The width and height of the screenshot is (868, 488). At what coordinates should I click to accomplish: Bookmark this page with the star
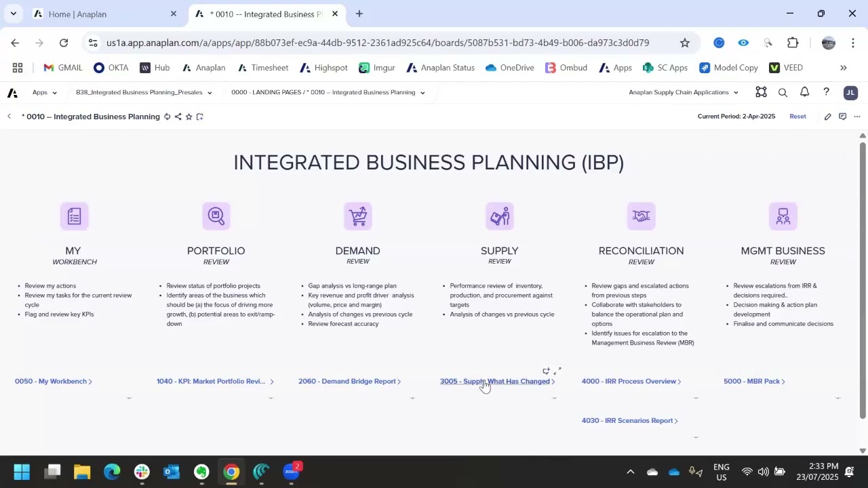pos(685,43)
